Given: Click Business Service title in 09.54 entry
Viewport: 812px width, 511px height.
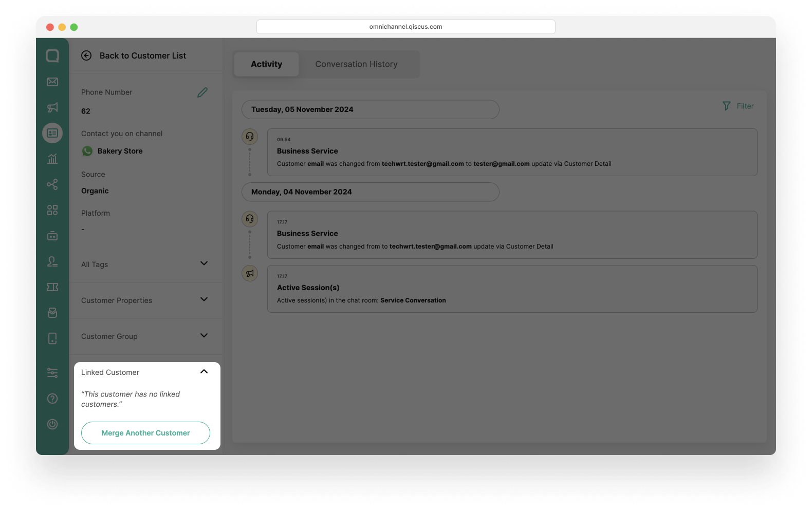Looking at the screenshot, I should tap(307, 151).
